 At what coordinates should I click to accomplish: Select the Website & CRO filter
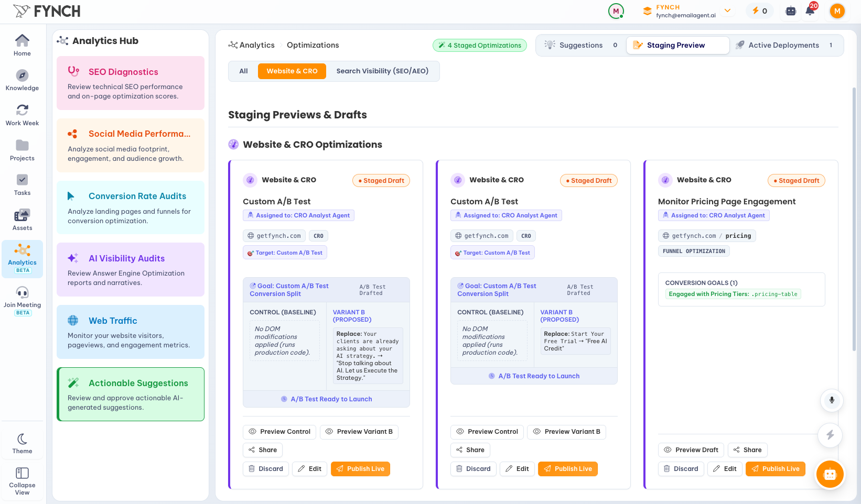(x=292, y=71)
